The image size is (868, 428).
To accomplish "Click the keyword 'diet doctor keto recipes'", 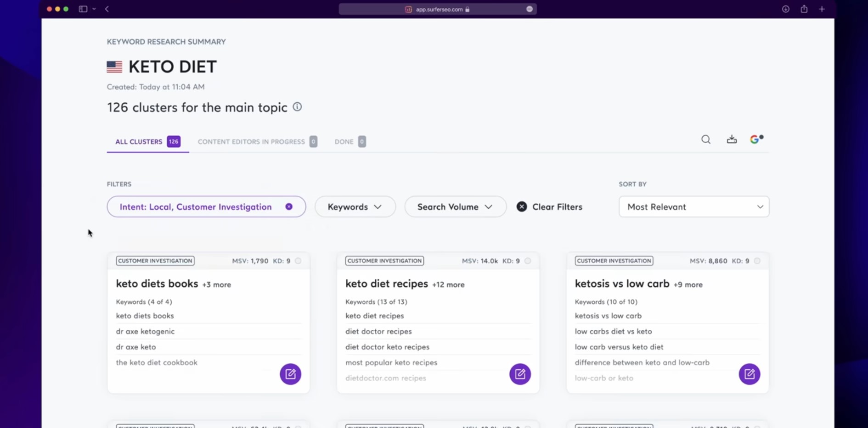I will pos(387,347).
